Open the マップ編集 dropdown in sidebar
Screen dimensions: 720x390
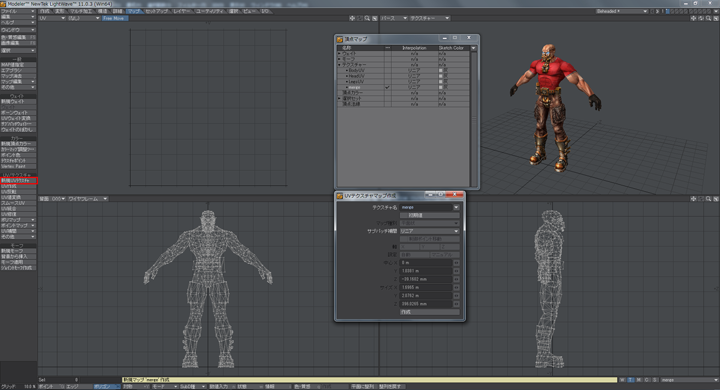[x=18, y=81]
